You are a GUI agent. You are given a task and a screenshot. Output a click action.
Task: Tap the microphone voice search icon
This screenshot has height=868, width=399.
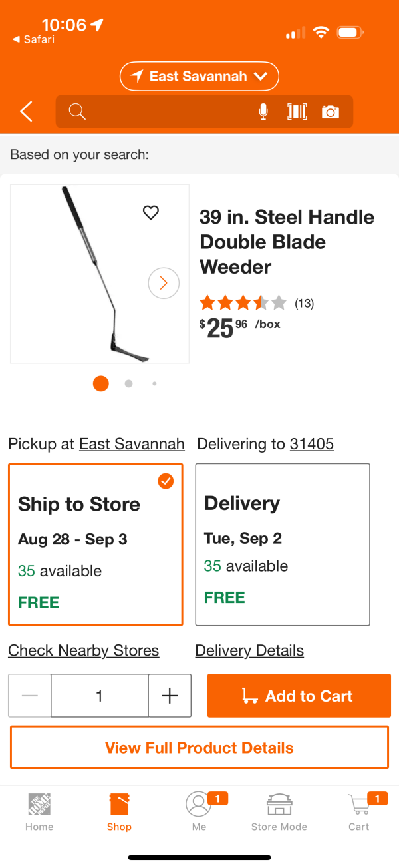[x=263, y=112]
